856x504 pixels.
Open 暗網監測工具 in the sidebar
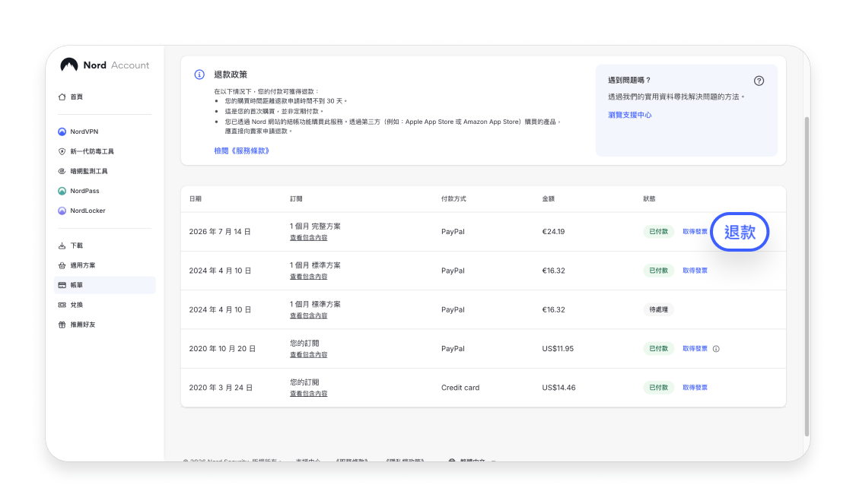coord(82,171)
